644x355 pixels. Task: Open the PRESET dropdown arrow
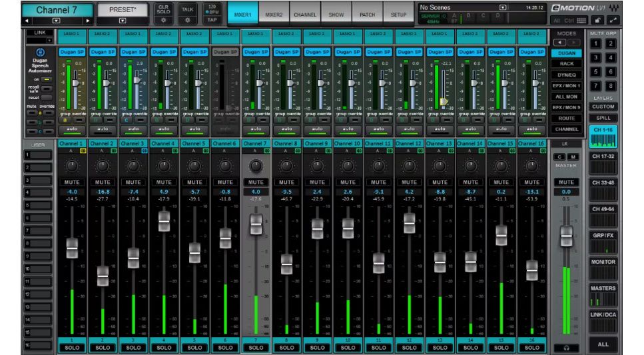point(123,21)
